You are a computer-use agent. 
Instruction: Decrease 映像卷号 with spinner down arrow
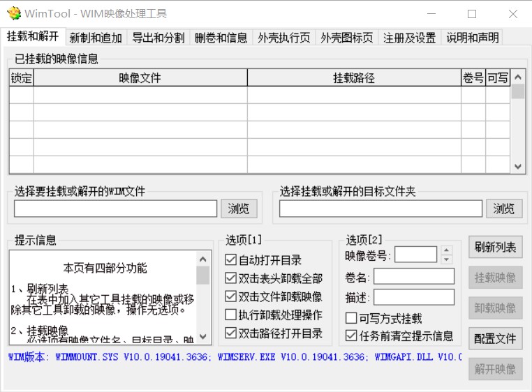click(x=447, y=259)
